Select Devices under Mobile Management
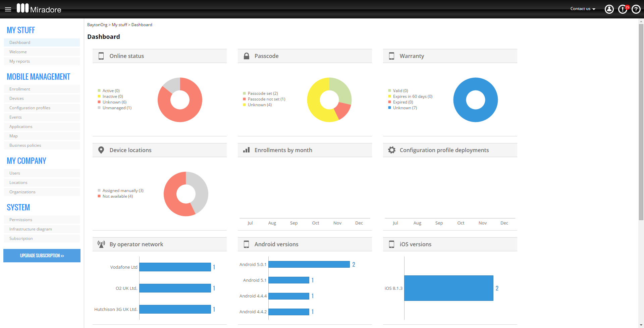Screen dimensions: 644x328 [16, 98]
